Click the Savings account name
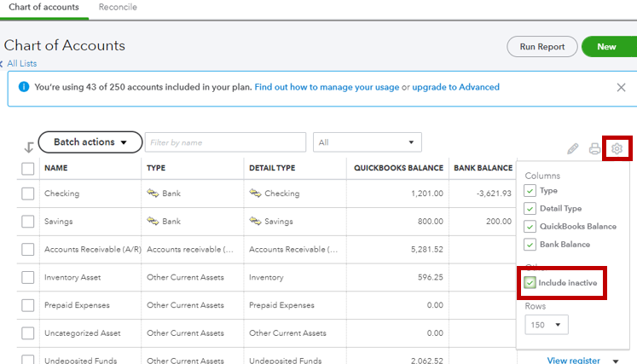The image size is (637, 364). 59,222
